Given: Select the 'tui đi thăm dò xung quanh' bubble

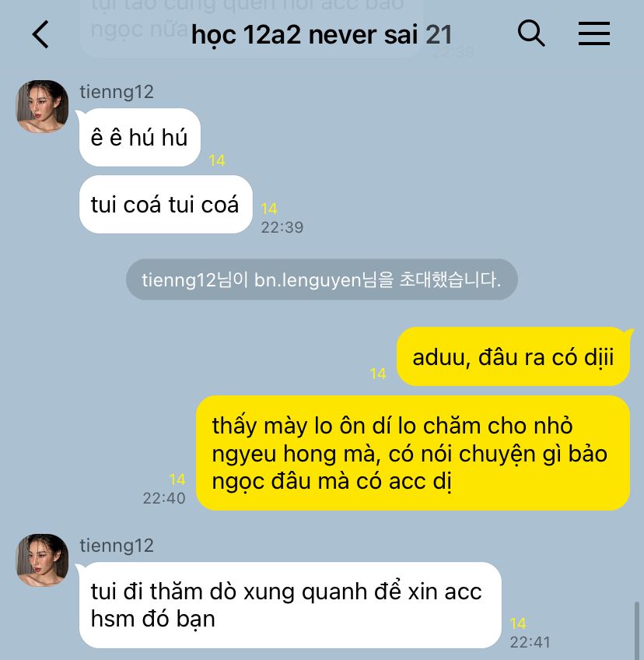Looking at the screenshot, I should [290, 605].
